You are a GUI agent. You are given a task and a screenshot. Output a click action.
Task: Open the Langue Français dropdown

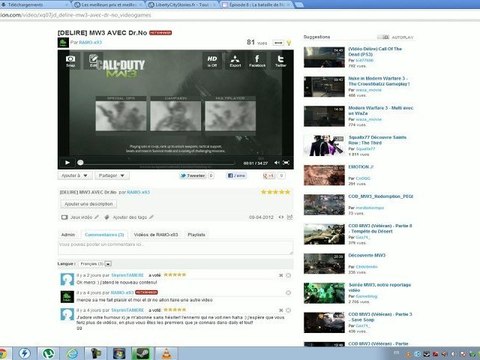[x=96, y=264]
